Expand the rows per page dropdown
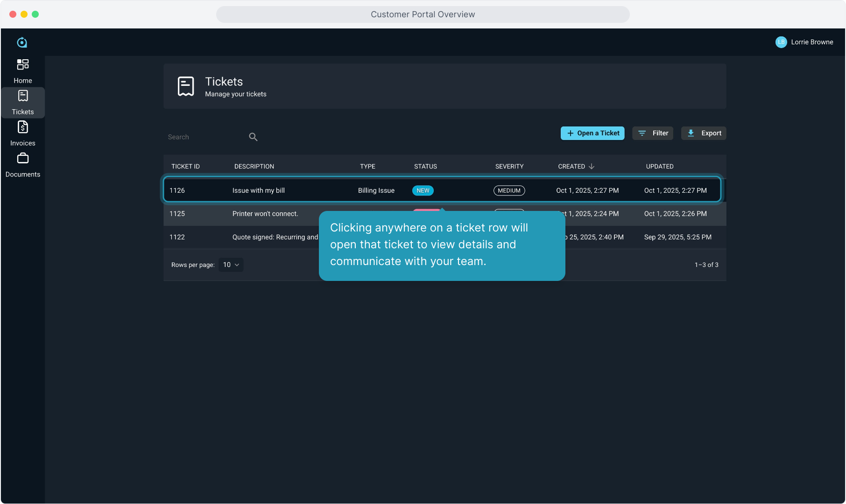Viewport: 846px width, 504px height. pos(231,265)
